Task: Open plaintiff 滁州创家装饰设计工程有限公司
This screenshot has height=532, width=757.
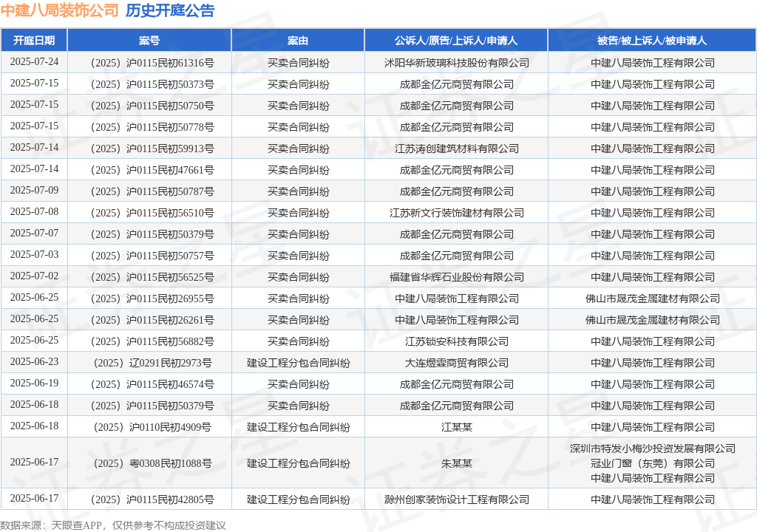Action: (x=457, y=499)
